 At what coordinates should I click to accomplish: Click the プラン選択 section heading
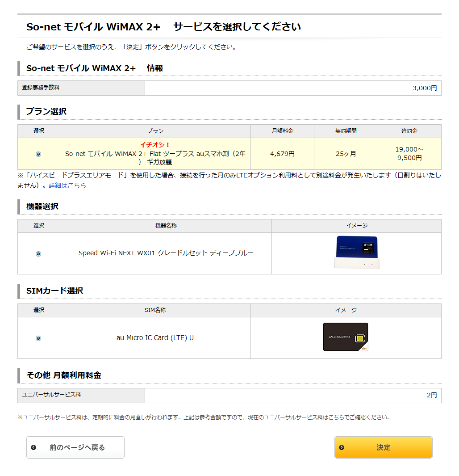tap(46, 111)
